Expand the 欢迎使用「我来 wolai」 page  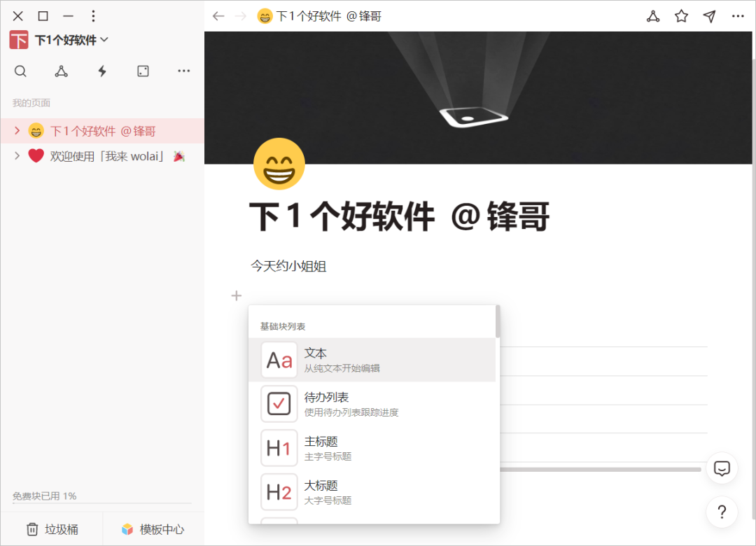(16, 155)
